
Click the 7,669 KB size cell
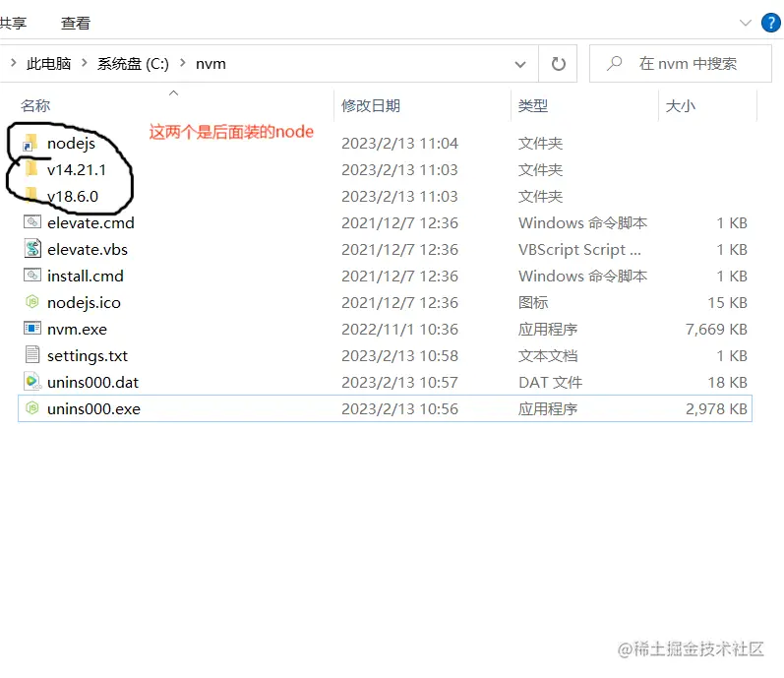point(716,330)
